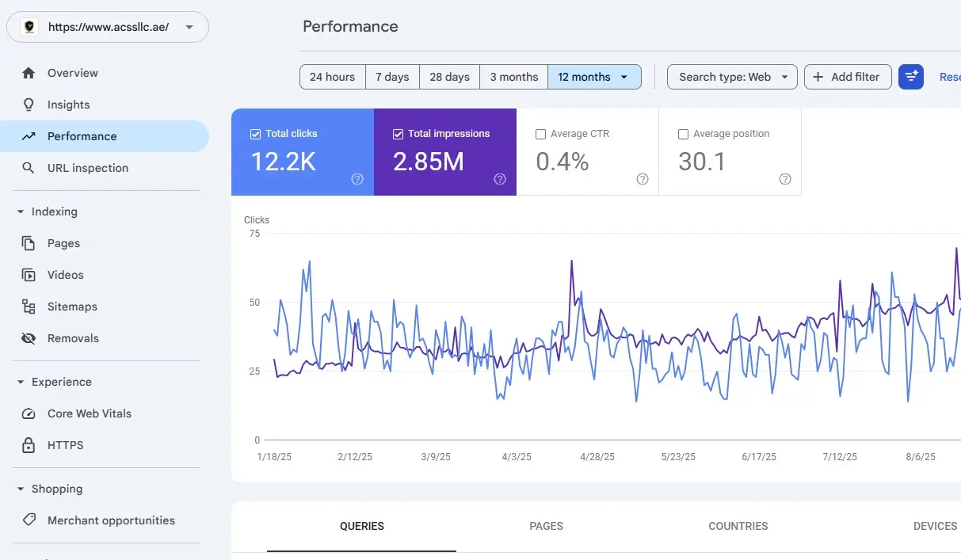Image resolution: width=961 pixels, height=560 pixels.
Task: Enable the Average position checkbox
Action: coord(683,134)
